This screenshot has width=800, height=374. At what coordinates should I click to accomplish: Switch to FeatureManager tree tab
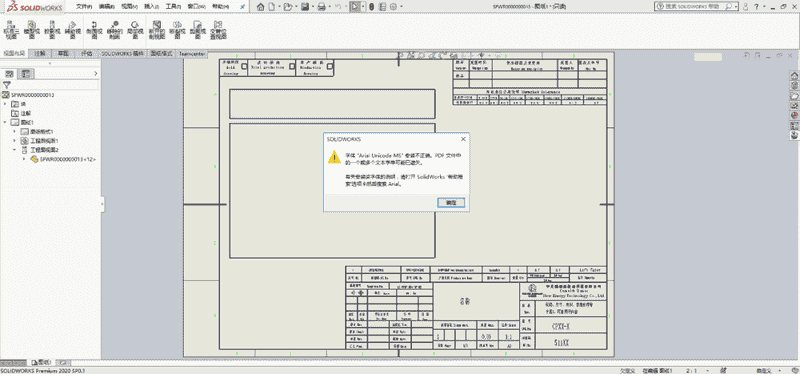9,74
